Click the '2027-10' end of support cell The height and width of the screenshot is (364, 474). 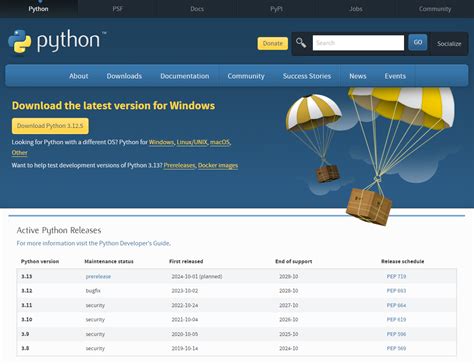(x=289, y=305)
